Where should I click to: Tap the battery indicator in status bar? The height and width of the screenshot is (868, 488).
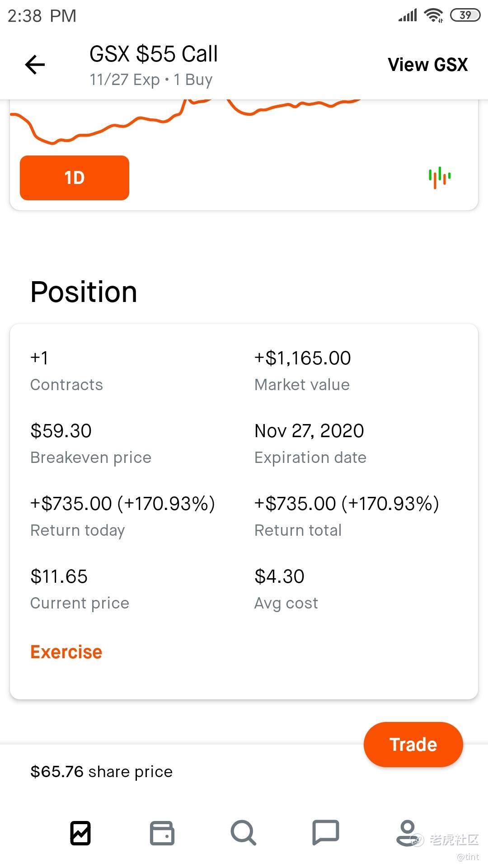(465, 15)
